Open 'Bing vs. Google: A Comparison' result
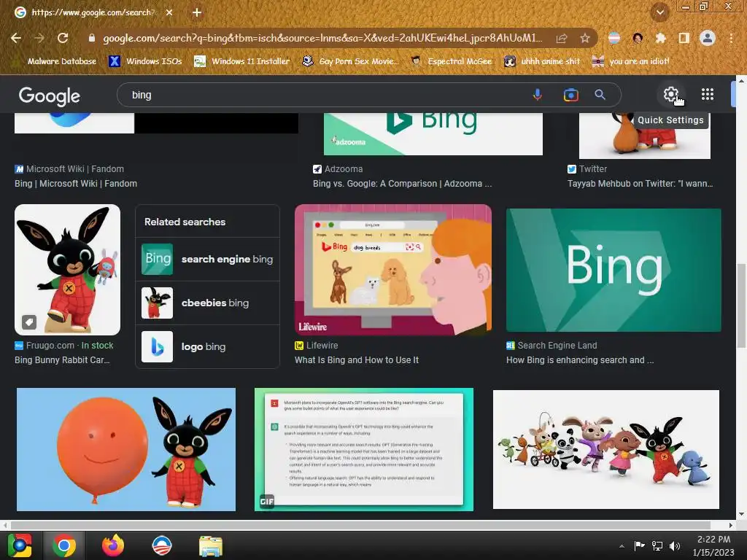 click(402, 183)
